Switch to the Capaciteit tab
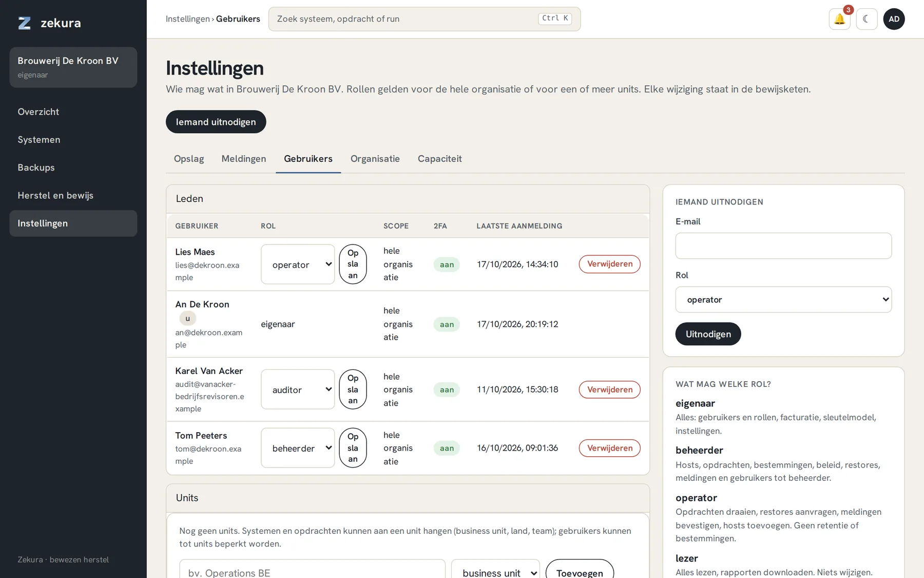The height and width of the screenshot is (578, 924). [440, 159]
